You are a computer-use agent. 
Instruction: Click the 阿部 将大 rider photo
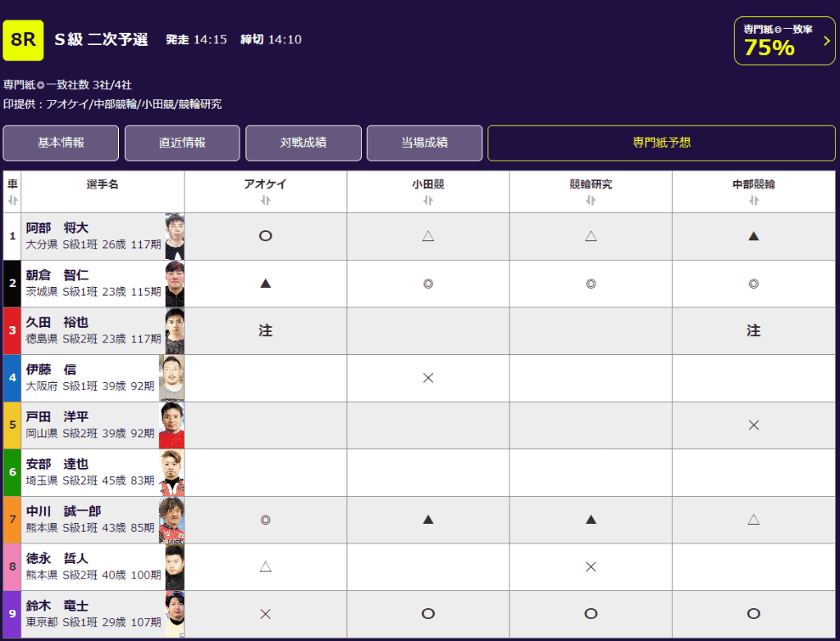click(174, 237)
